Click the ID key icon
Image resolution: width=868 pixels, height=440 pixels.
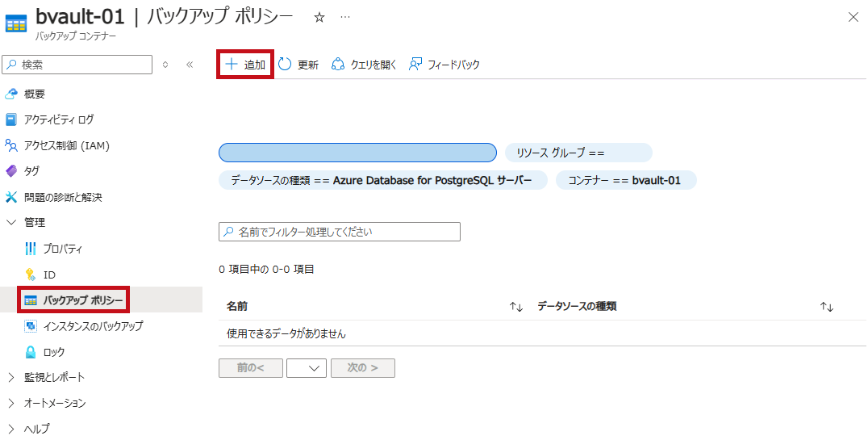tap(31, 274)
